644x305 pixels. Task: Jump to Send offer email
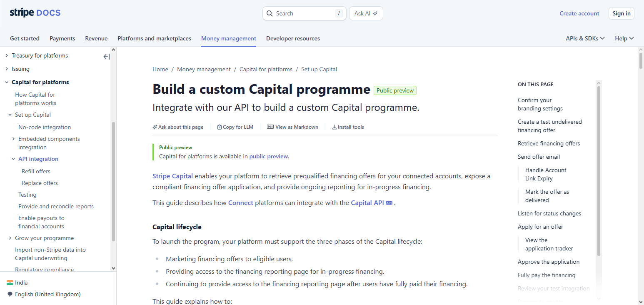tap(539, 157)
